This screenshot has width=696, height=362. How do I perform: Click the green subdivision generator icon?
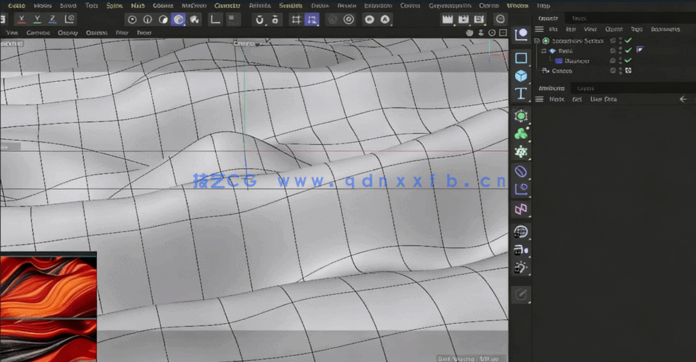pos(521,116)
